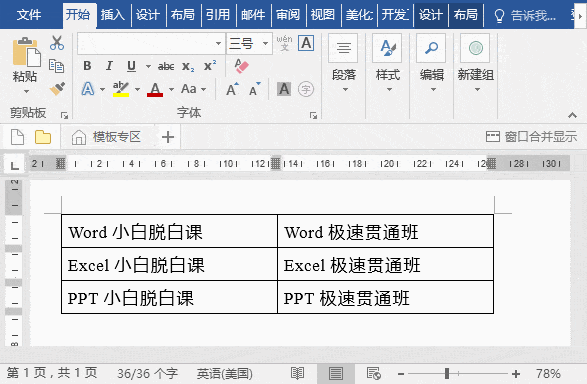
Task: Collapse the ribbon with chevron
Action: point(572,115)
